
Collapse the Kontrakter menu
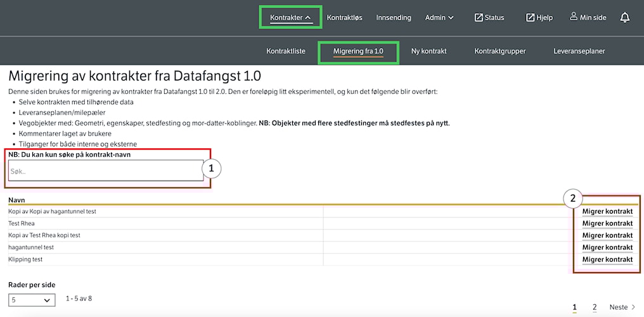pyautogui.click(x=290, y=18)
